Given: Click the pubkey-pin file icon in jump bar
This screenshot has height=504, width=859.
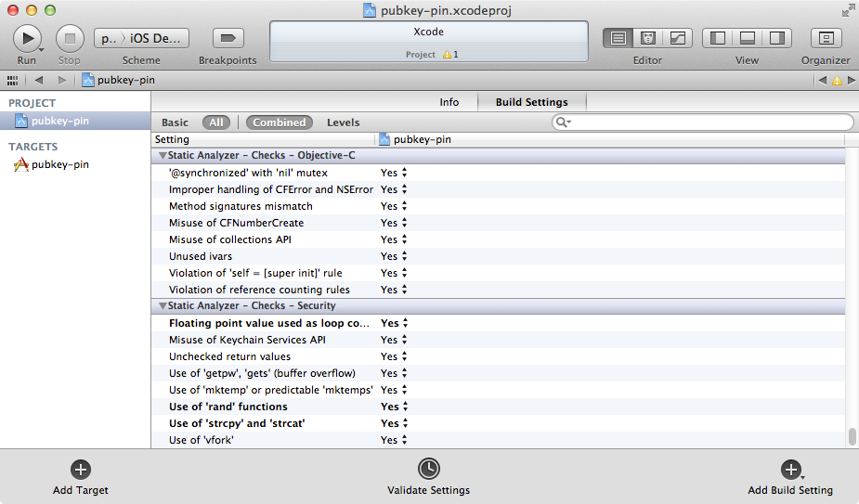Looking at the screenshot, I should coord(87,80).
